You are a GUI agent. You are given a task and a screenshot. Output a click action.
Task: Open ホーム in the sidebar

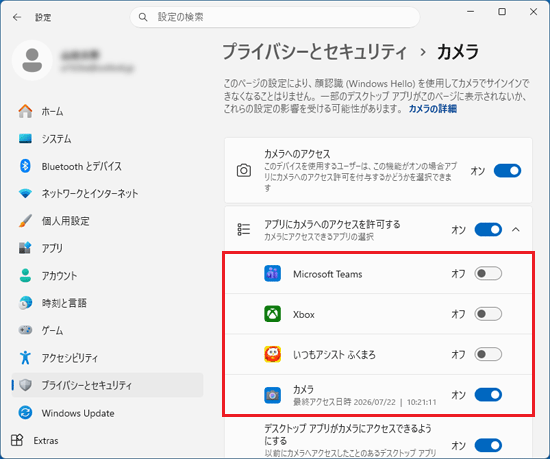(x=107, y=111)
